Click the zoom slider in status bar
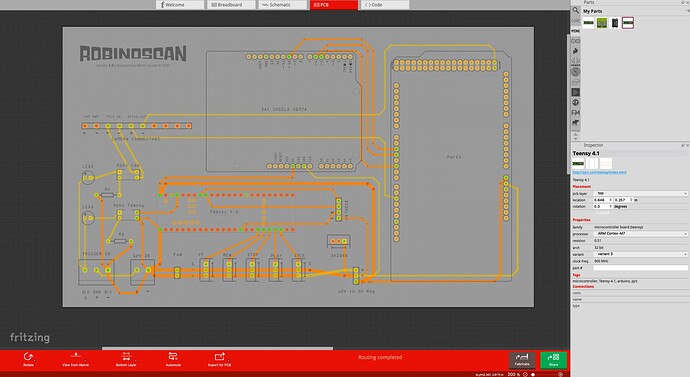The height and width of the screenshot is (377, 690). tap(544, 374)
